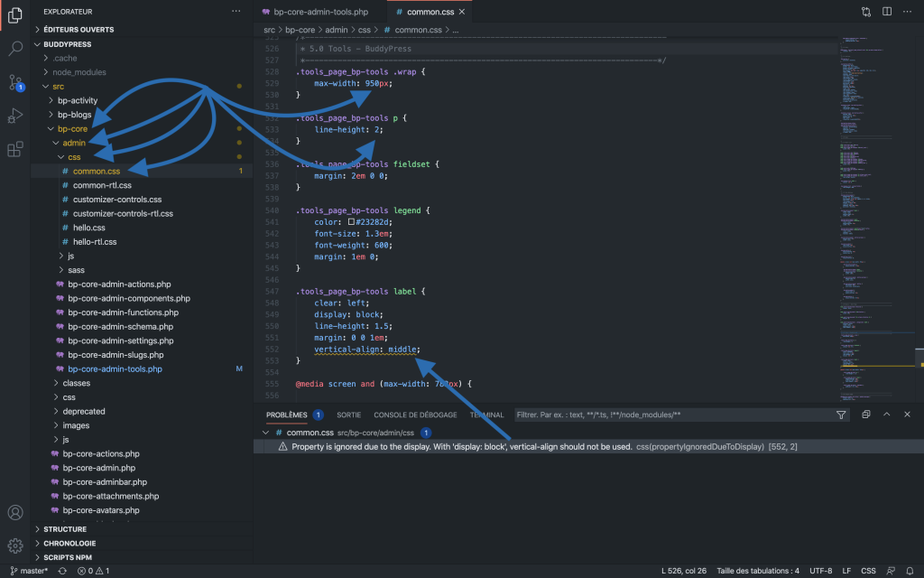Viewport: 924px width, 578px height.
Task: Switch to CONSOLE DE DÉBOGAGE tab
Action: pyautogui.click(x=415, y=415)
